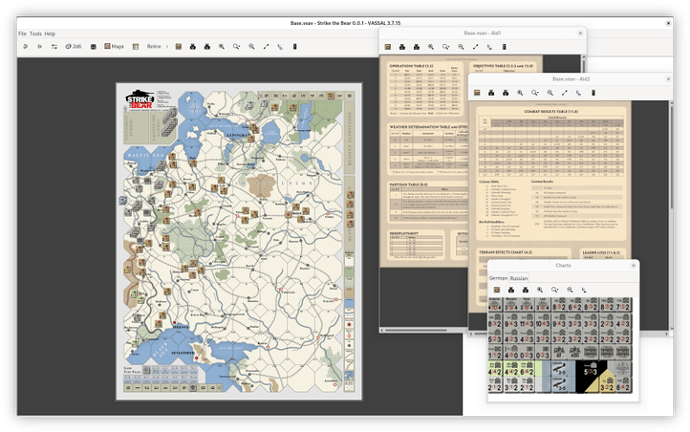Click the undo last move icon
This screenshot has height=432, width=690.
point(25,46)
